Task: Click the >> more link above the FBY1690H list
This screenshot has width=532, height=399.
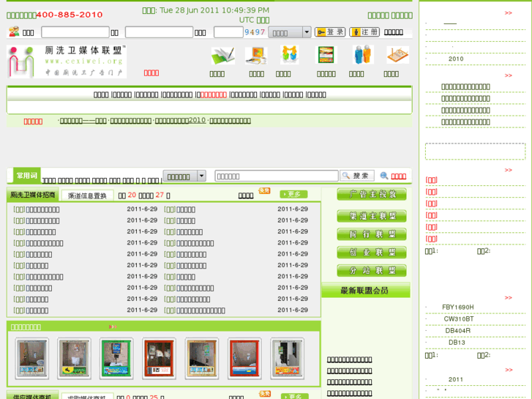Action: click(508, 298)
